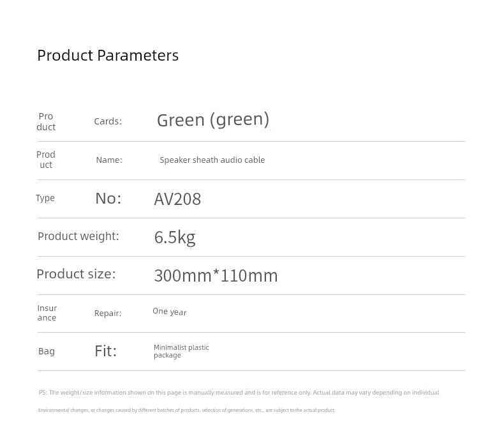Image resolution: width=504 pixels, height=438 pixels.
Task: Select the Product size: label
Action: tap(76, 274)
